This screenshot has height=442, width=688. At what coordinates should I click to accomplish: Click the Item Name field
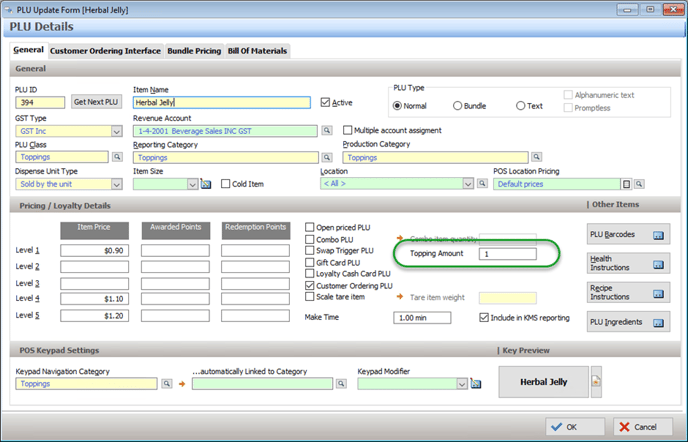[x=222, y=102]
